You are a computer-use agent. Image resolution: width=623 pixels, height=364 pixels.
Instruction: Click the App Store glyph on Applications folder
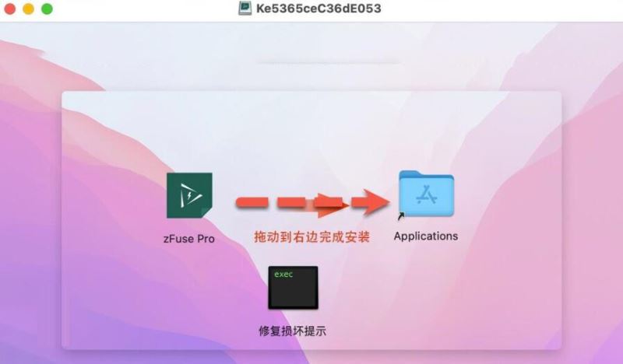[x=427, y=195]
